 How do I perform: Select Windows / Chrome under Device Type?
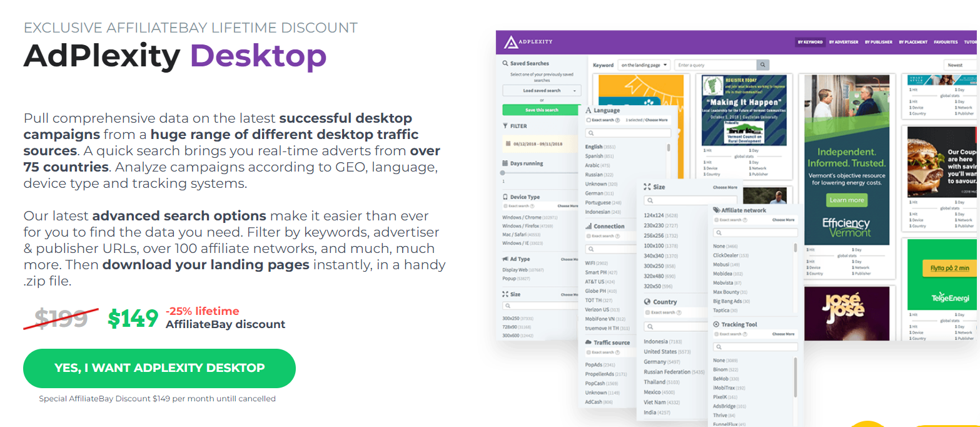point(530,217)
